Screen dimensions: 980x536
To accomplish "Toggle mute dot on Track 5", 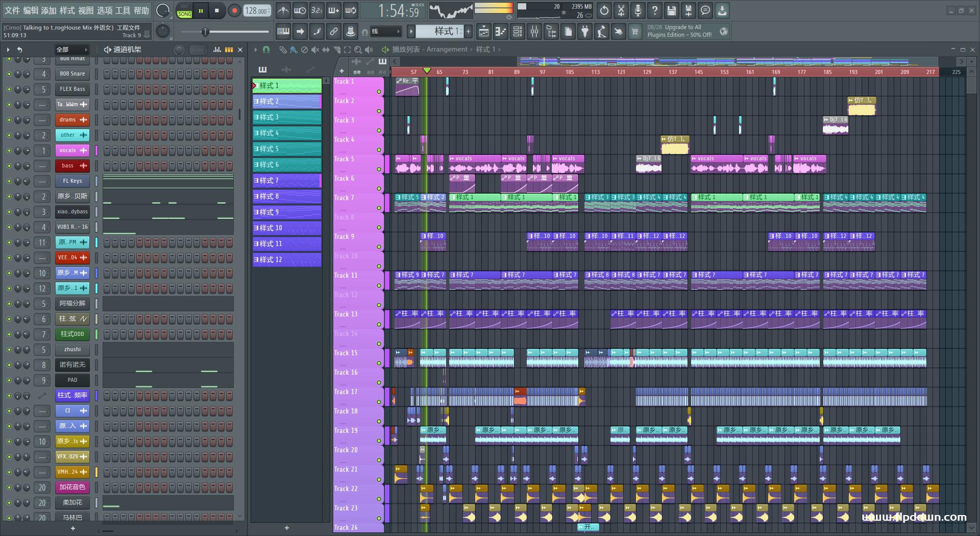I will coord(379,169).
